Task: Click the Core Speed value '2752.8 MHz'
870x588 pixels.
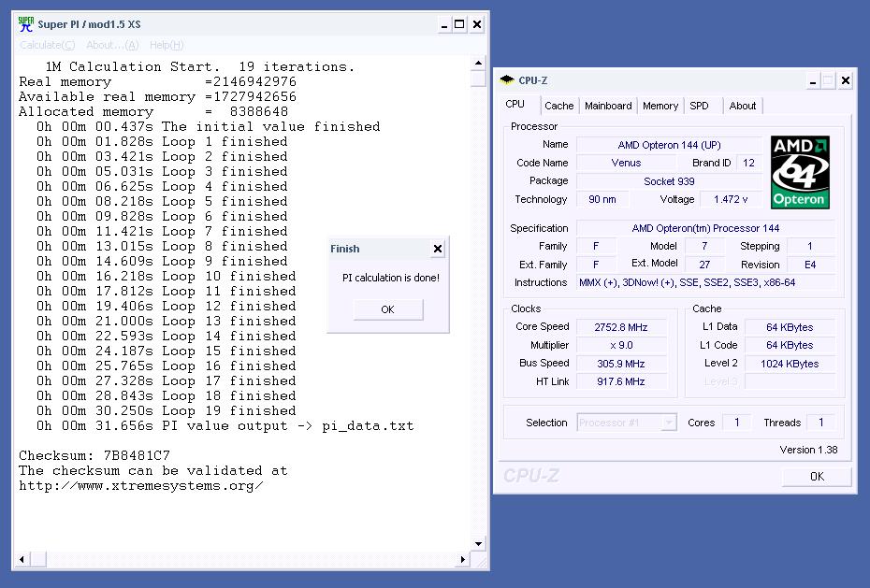Action: [621, 327]
